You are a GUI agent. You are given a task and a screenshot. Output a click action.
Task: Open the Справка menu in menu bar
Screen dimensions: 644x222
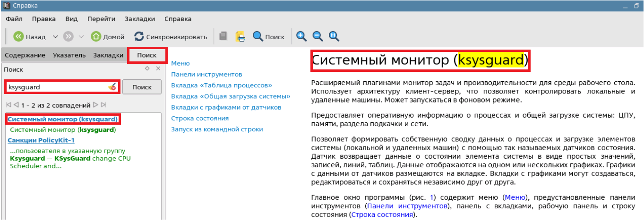pyautogui.click(x=178, y=19)
